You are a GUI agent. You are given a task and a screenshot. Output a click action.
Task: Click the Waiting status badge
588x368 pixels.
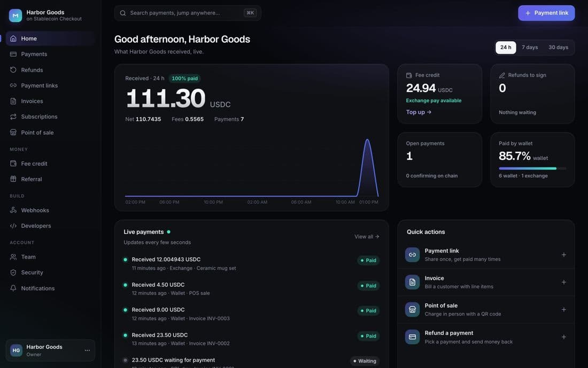(365, 361)
